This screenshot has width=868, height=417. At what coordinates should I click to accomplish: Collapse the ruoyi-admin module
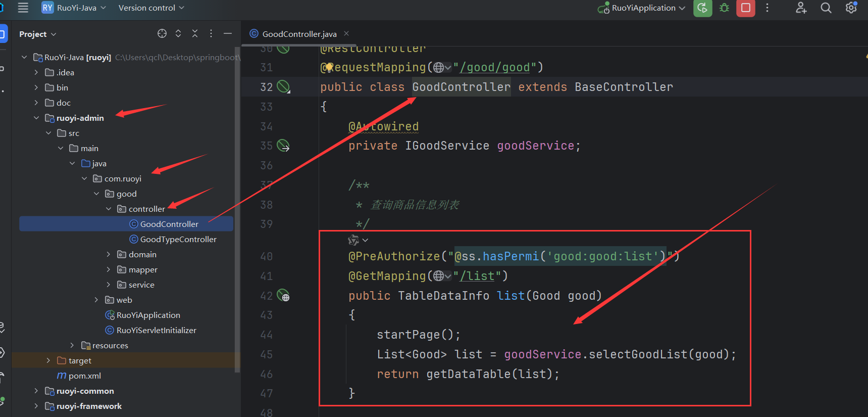[36, 118]
